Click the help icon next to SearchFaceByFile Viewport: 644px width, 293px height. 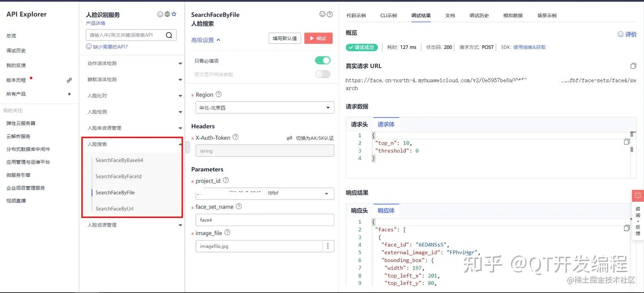(329, 15)
